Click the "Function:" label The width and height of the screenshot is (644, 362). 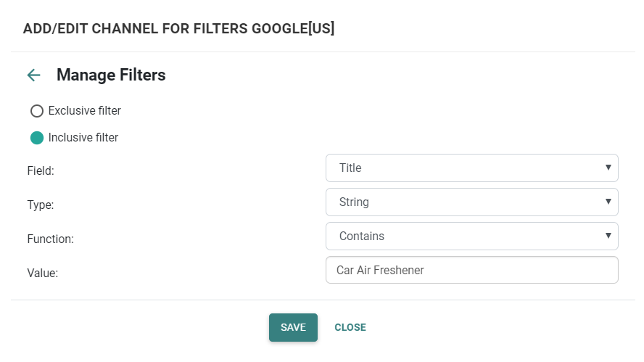50,239
